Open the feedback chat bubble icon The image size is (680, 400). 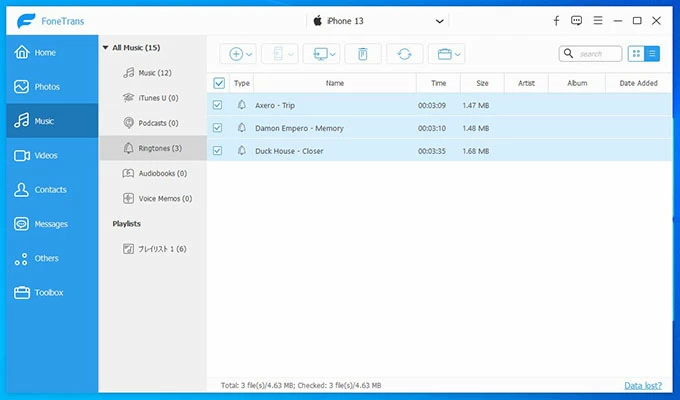coord(576,20)
